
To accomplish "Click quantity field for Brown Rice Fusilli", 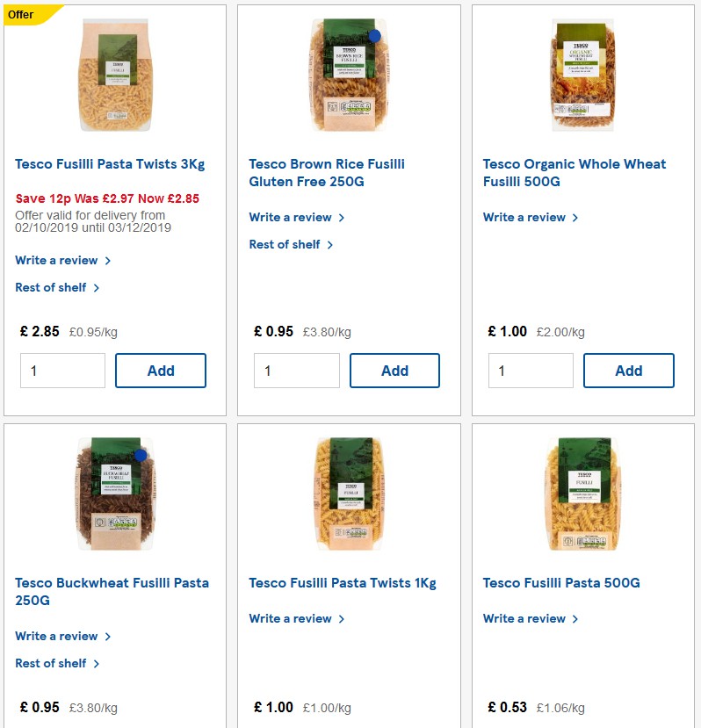I will point(296,370).
